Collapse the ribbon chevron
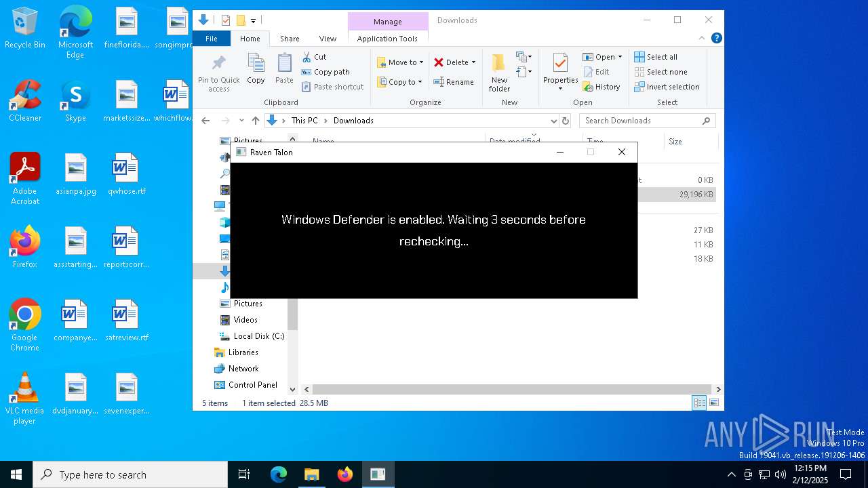 tap(703, 39)
